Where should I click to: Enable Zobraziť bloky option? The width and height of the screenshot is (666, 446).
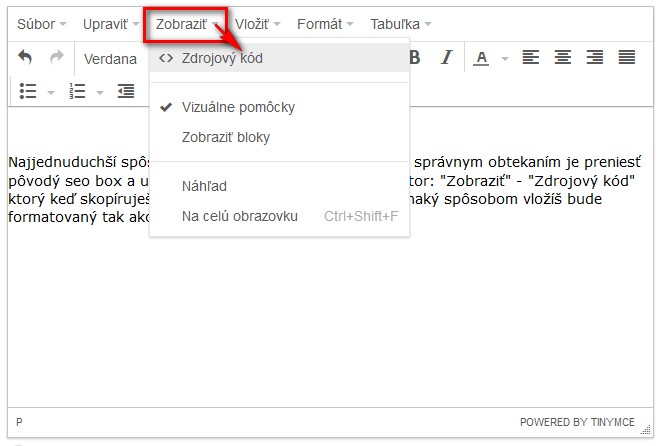[225, 137]
